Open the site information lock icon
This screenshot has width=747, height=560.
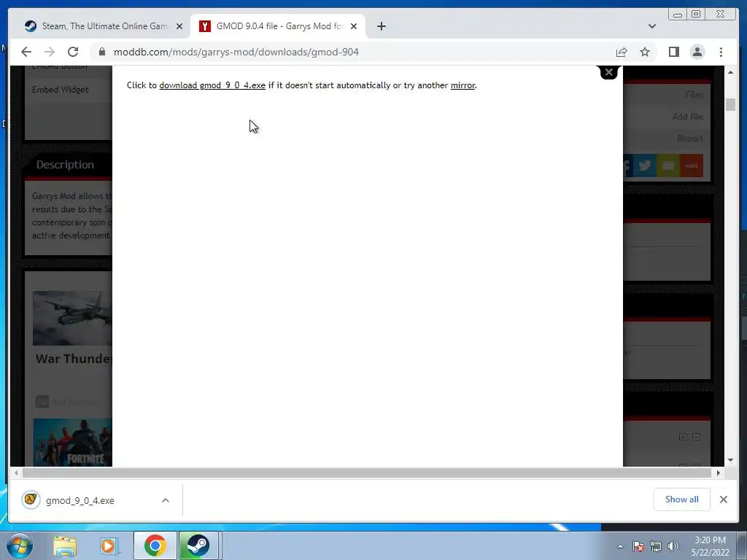click(x=102, y=52)
